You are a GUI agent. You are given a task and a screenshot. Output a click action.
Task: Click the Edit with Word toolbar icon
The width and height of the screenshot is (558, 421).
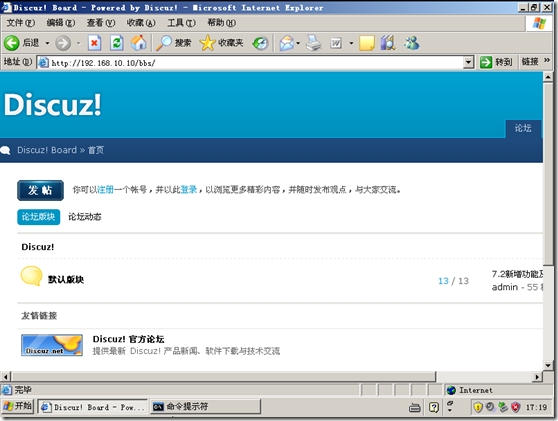(335, 43)
